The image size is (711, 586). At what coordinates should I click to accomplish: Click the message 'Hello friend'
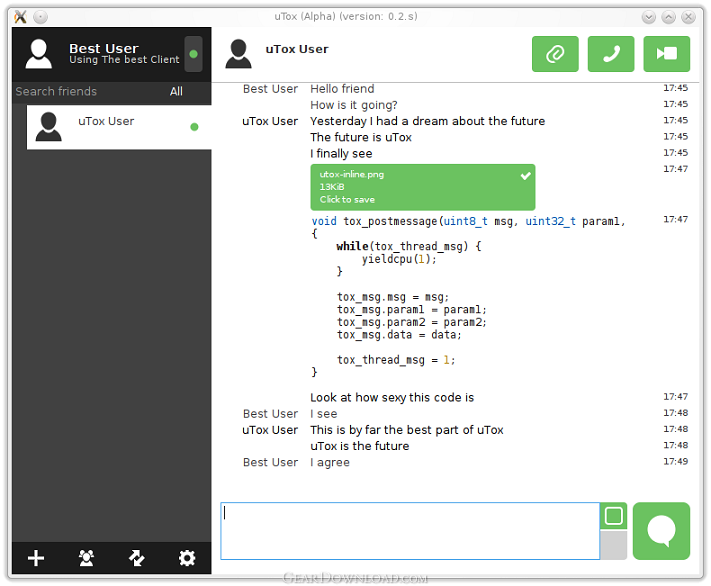tap(342, 89)
